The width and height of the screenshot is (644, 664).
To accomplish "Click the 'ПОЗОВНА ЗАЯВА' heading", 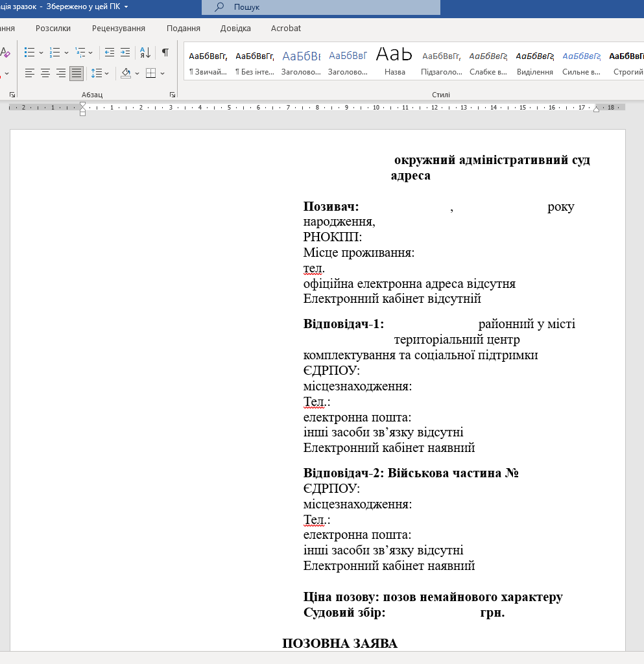I will point(340,644).
